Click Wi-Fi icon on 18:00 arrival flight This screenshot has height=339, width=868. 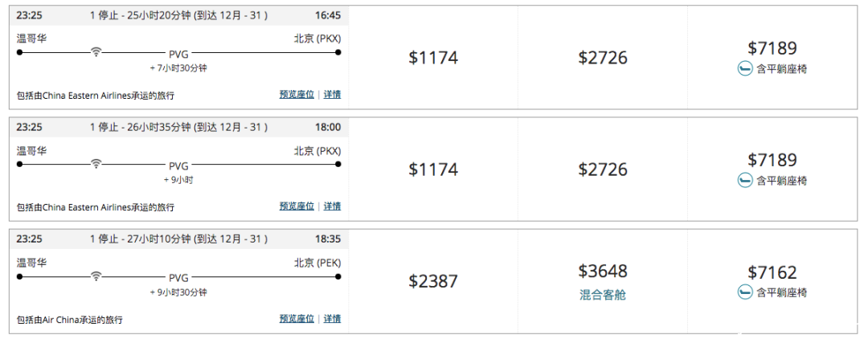click(96, 164)
